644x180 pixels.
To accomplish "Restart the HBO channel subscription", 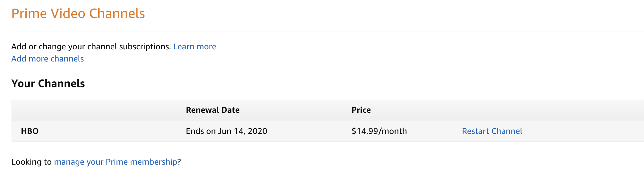I will pyautogui.click(x=492, y=131).
